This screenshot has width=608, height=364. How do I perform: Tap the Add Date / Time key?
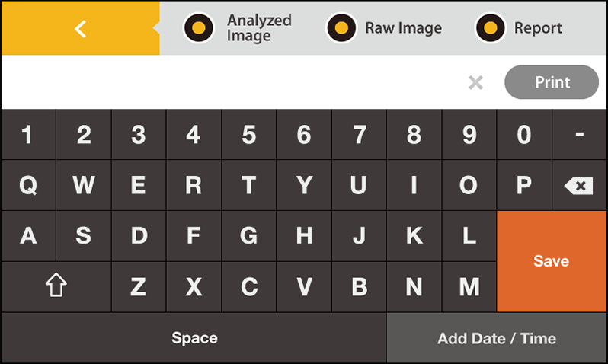[497, 338]
